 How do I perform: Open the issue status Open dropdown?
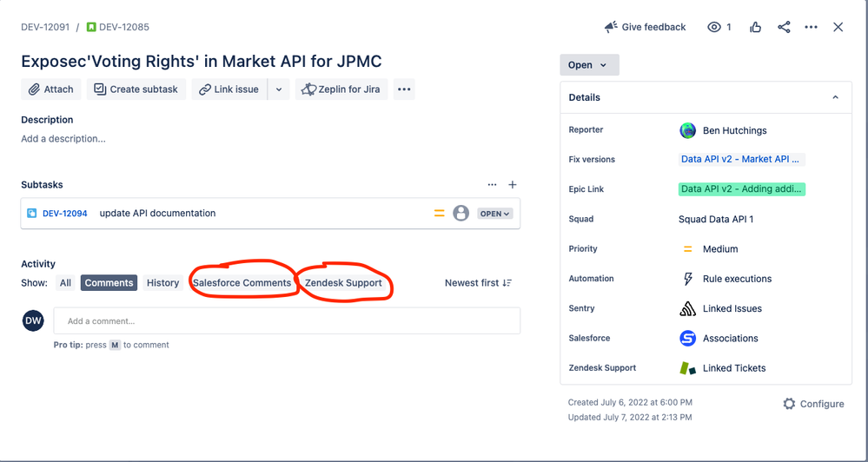[x=590, y=65]
